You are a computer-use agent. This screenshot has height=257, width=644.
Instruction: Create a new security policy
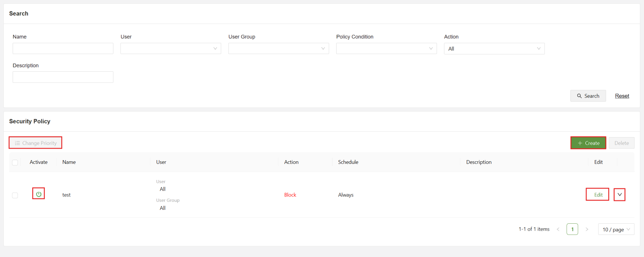point(588,143)
